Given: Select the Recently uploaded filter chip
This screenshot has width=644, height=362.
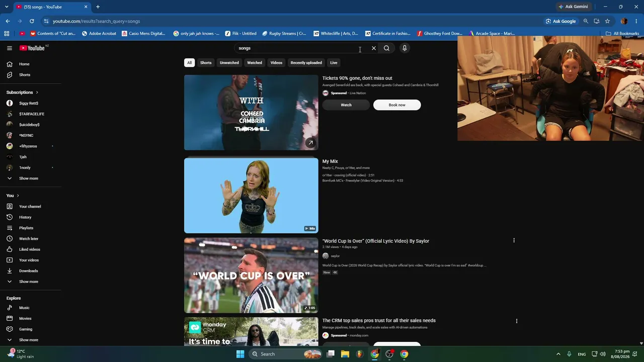Looking at the screenshot, I should [306, 63].
